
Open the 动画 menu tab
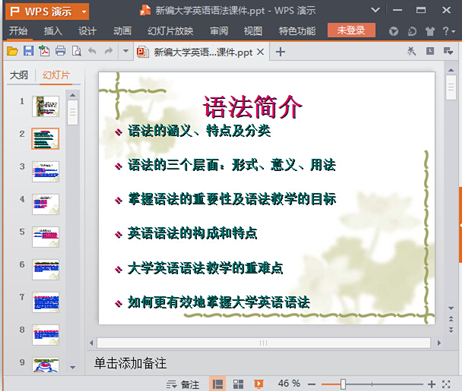tap(122, 31)
